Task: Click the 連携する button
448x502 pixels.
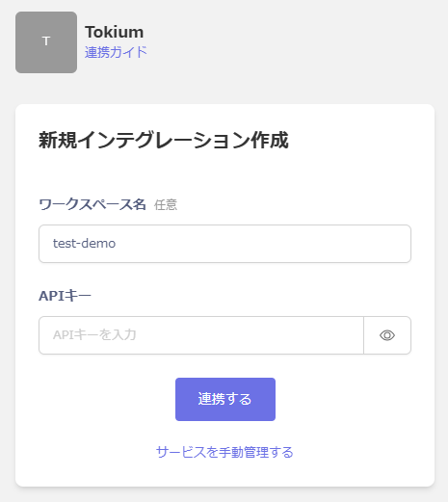Action: (225, 399)
